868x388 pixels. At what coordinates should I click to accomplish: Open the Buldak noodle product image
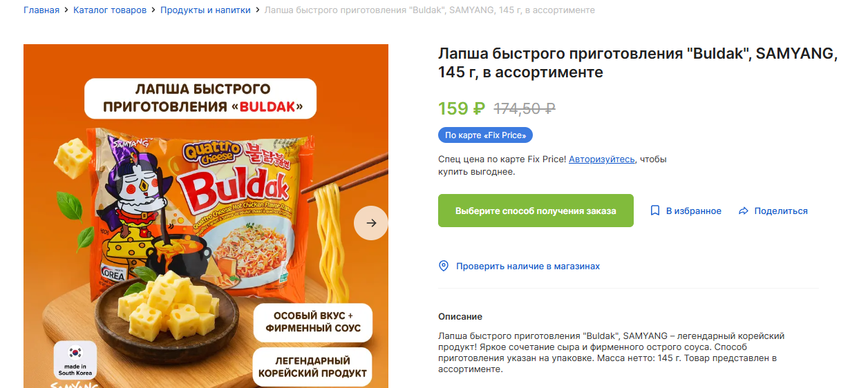(206, 216)
